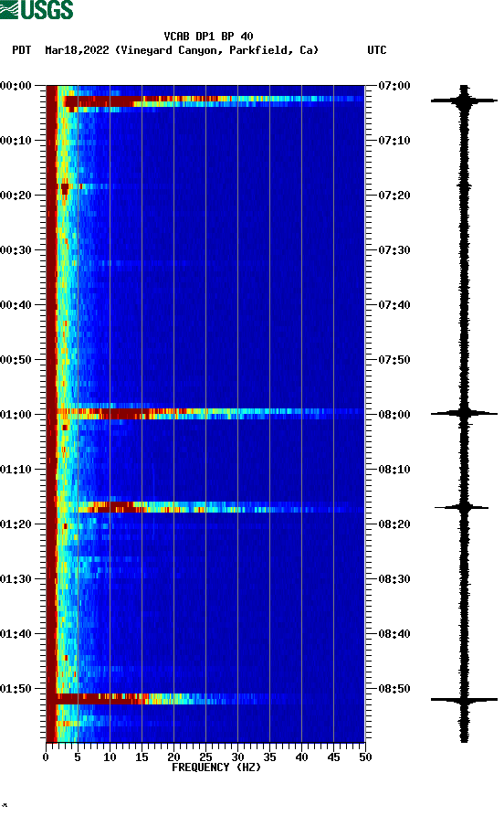Click the 'FREQUENCY (HZ)' axis label
The width and height of the screenshot is (504, 815).
tap(216, 767)
